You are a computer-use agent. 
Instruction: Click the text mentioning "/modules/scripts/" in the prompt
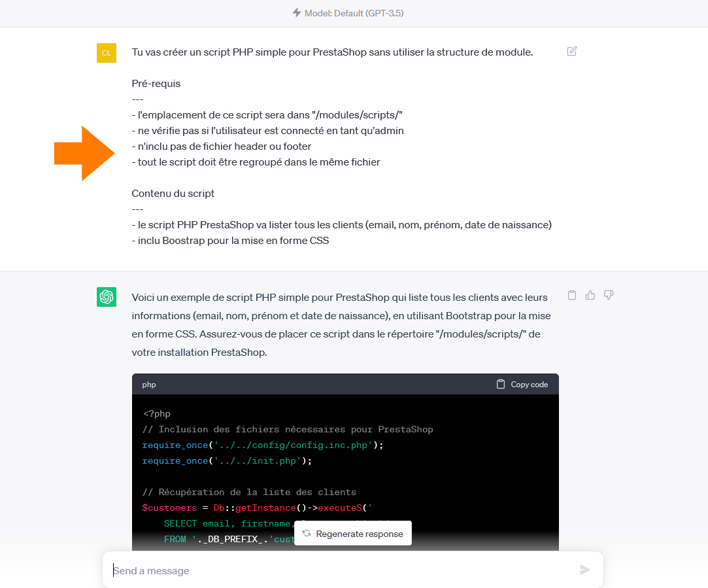(267, 115)
